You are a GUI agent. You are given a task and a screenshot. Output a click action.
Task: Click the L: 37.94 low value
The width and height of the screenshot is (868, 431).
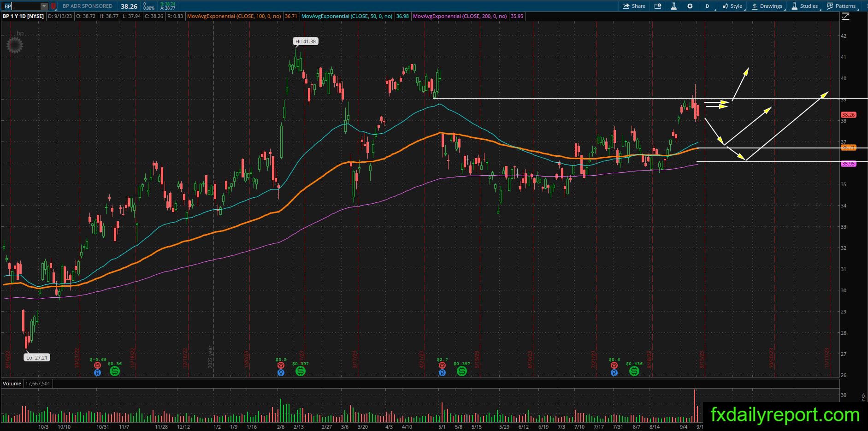(131, 16)
